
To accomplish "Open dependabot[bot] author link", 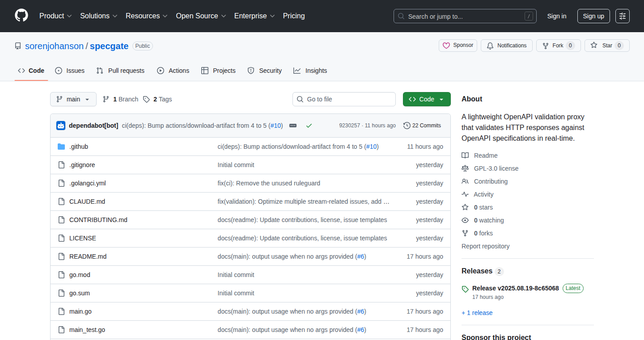I will (93, 126).
